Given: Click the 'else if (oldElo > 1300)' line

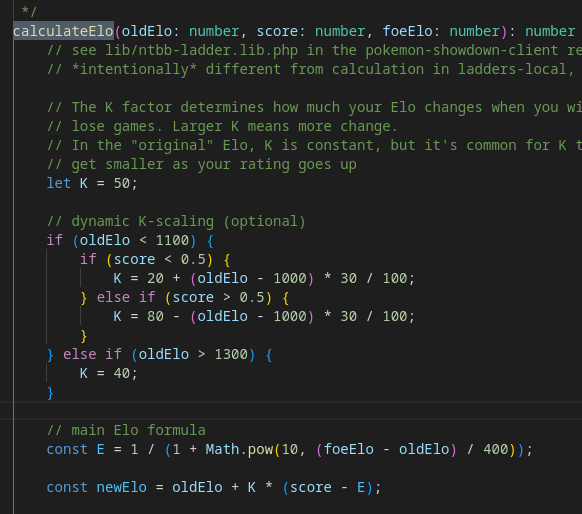Looking at the screenshot, I should 160,354.
